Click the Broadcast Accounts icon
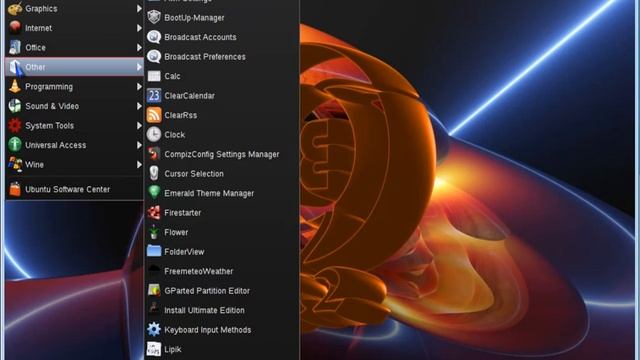This screenshot has width=640, height=360. point(154,37)
